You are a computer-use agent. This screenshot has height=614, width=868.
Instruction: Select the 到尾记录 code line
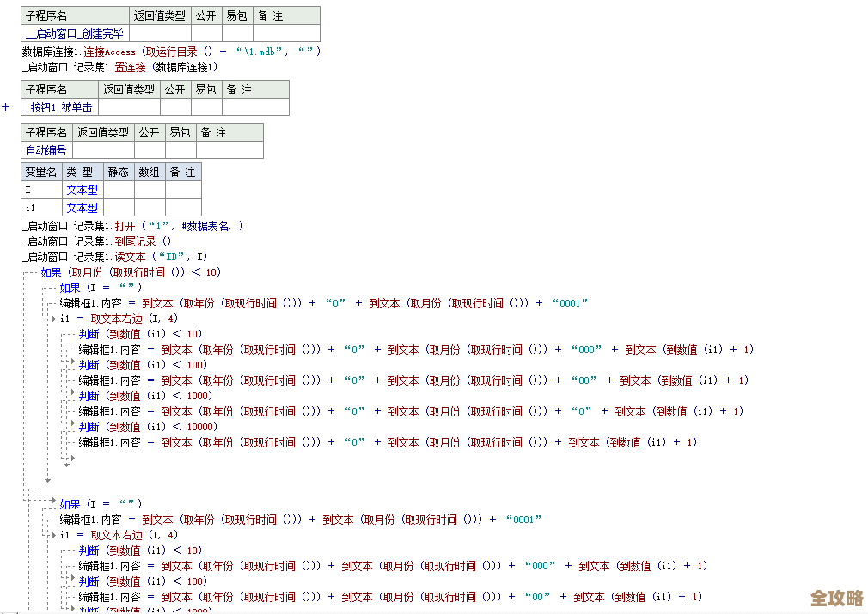(97, 241)
